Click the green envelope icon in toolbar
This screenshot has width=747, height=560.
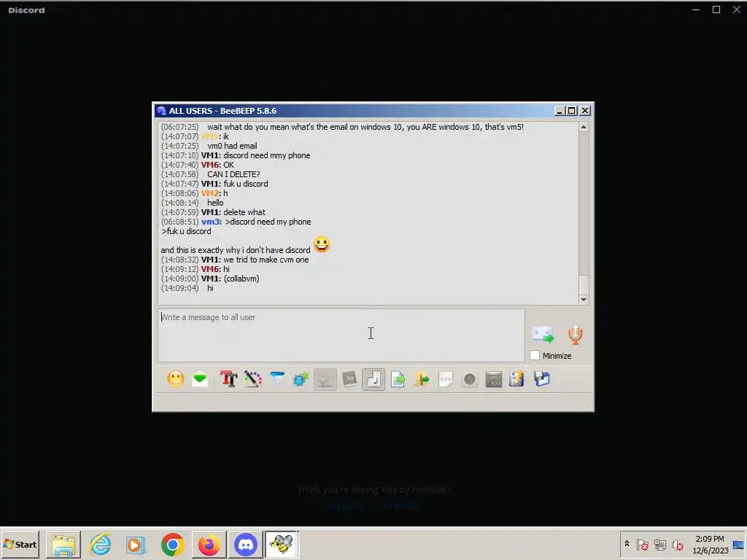point(200,379)
